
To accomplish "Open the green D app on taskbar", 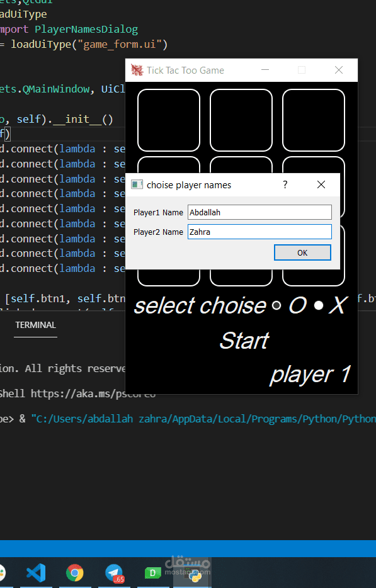I will point(153,573).
